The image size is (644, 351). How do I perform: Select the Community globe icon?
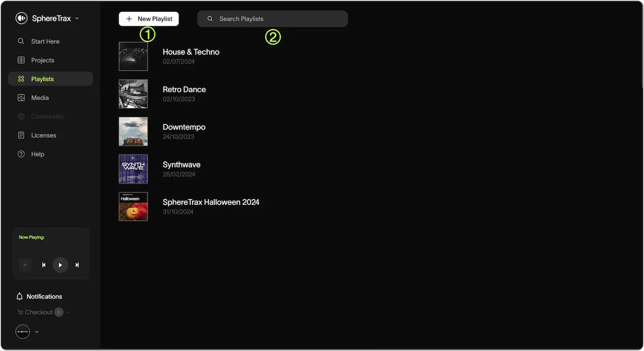(21, 116)
